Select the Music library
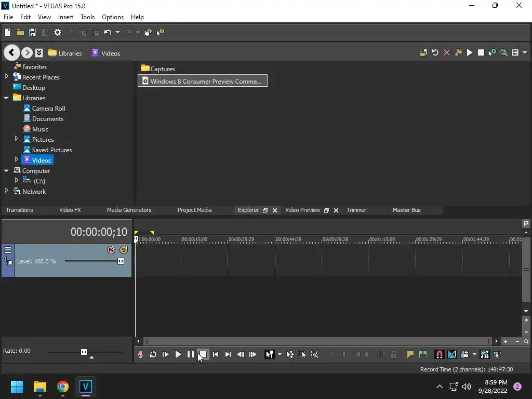Screen dimensions: 532x399 pyautogui.click(x=36, y=129)
